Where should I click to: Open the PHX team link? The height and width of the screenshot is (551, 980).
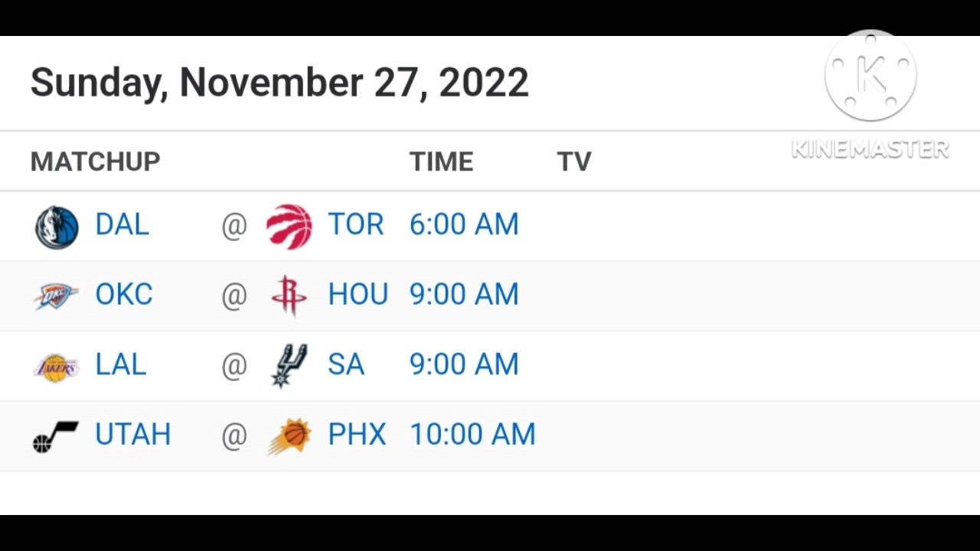pos(357,435)
